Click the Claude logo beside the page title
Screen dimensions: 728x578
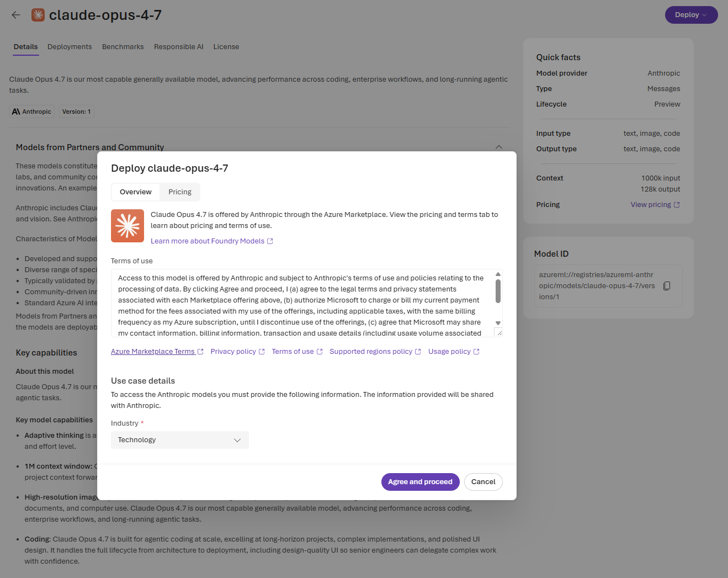(38, 15)
